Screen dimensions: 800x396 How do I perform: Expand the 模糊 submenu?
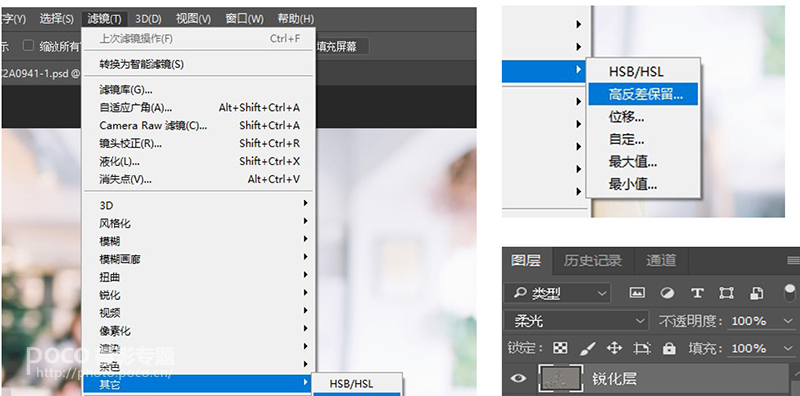pos(198,241)
